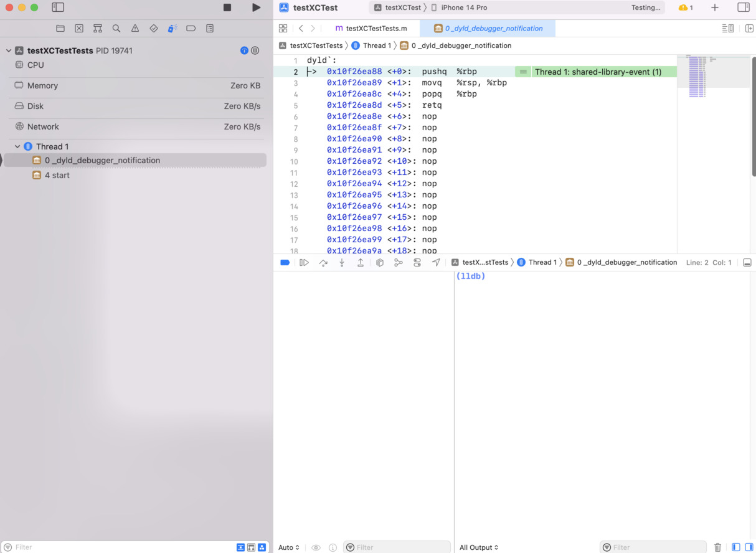This screenshot has height=553, width=756.
Task: Open the Debug View Hierarchy button
Action: (379, 262)
